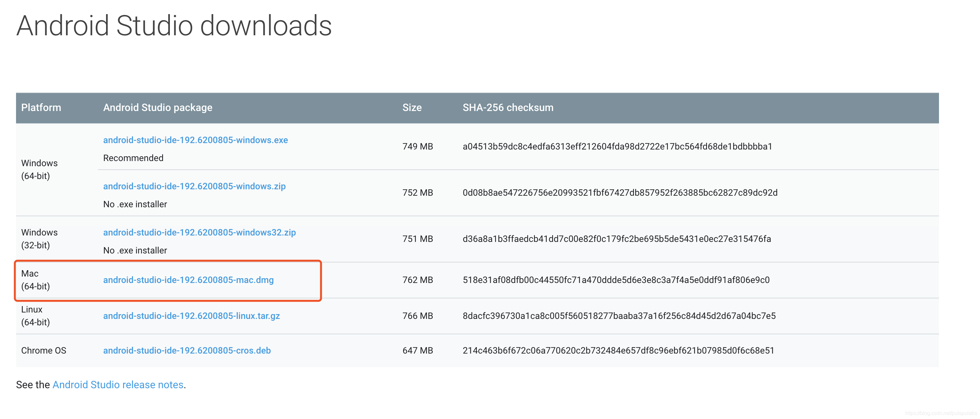Select the 749 MB size value
The width and height of the screenshot is (980, 419).
tap(418, 147)
